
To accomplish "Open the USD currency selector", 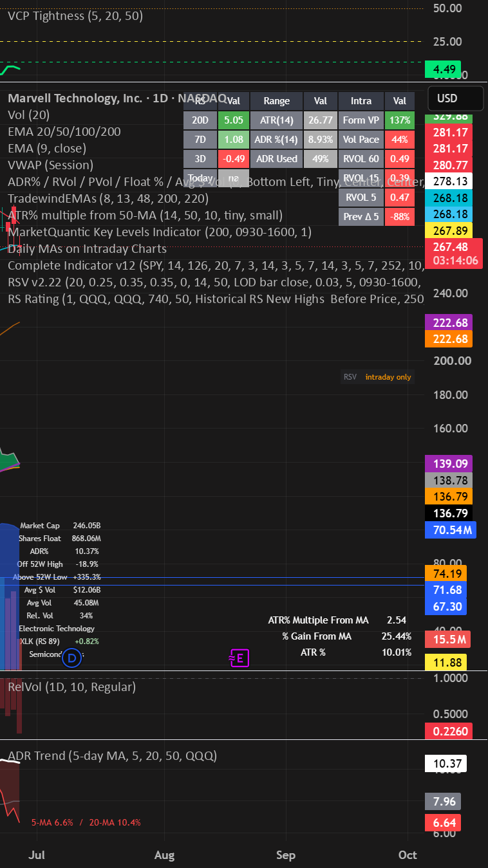I will click(x=455, y=98).
